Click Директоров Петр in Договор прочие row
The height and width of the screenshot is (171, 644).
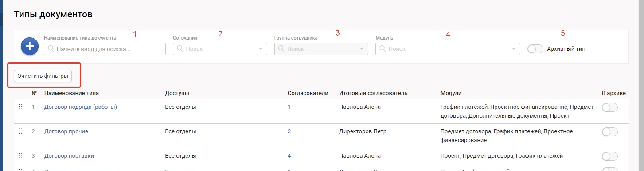(x=363, y=131)
